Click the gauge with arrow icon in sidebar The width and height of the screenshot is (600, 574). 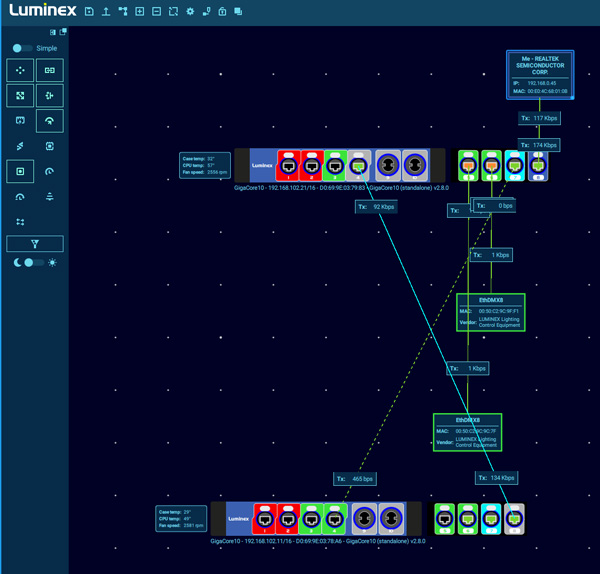pyautogui.click(x=20, y=197)
